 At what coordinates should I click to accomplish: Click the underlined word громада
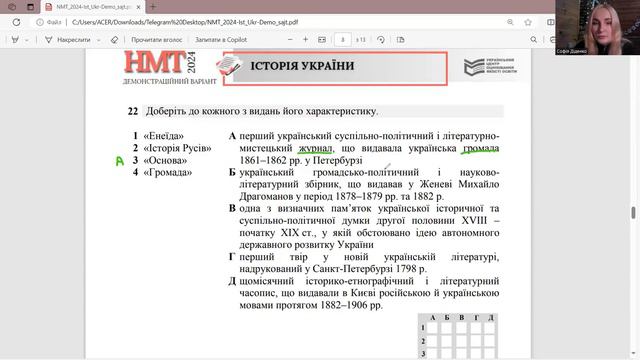click(x=481, y=148)
